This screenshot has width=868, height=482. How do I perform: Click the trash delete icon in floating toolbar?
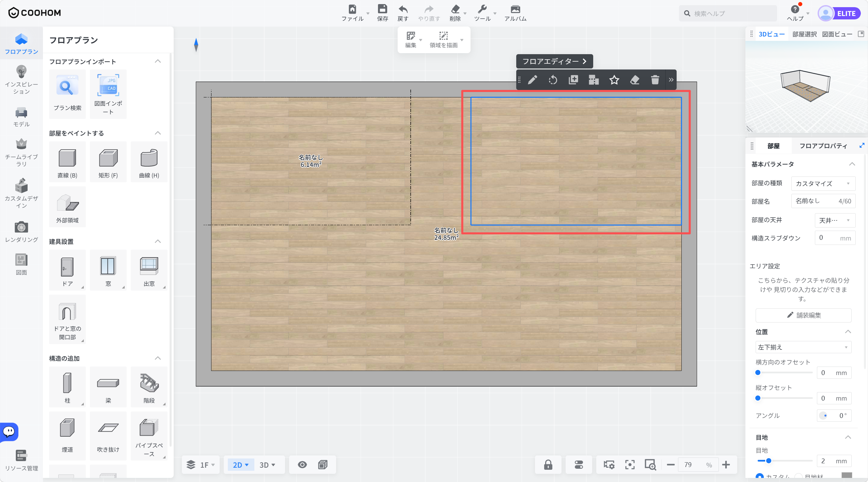(x=655, y=80)
